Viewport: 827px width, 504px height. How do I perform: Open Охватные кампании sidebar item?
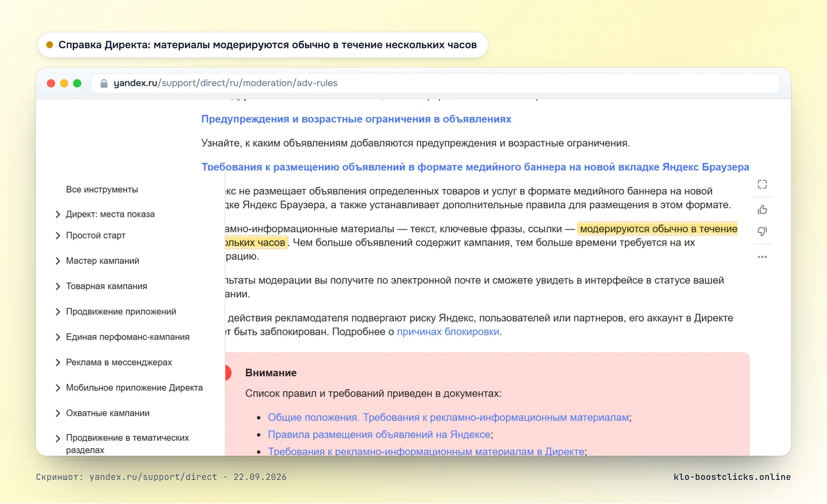(108, 413)
